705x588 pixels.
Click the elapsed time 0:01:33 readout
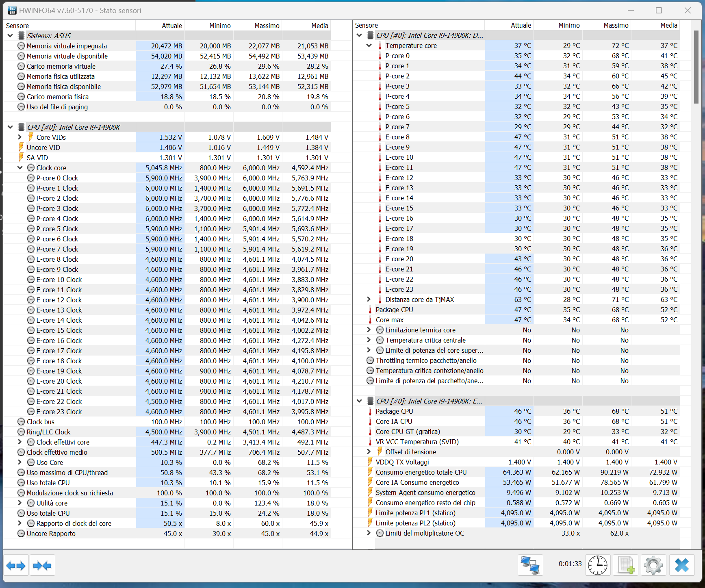tap(570, 564)
